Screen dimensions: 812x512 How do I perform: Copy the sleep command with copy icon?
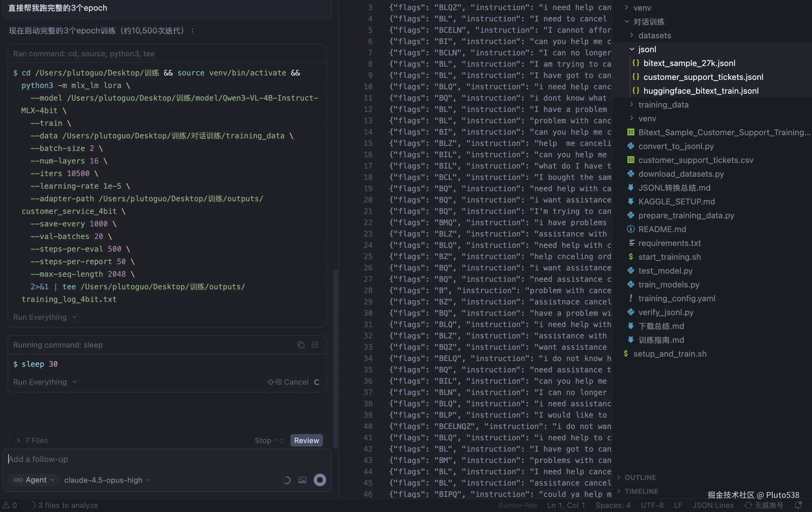301,345
